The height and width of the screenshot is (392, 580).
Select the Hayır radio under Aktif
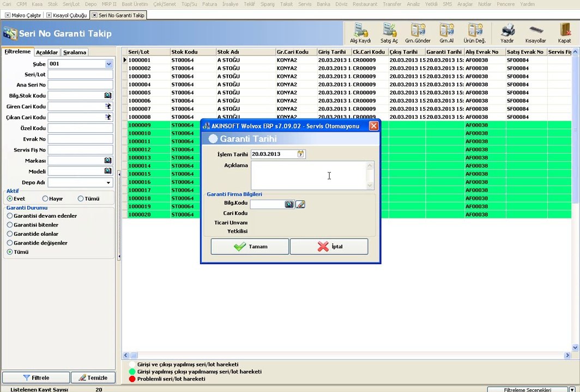coord(45,198)
